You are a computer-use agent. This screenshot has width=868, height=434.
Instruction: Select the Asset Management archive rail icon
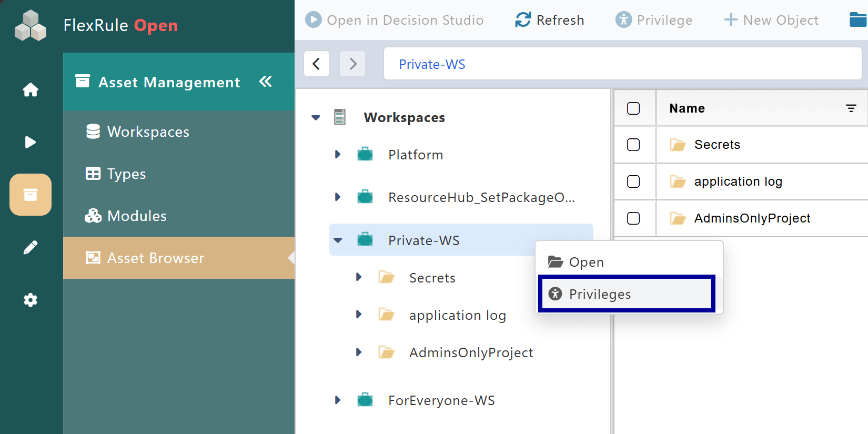coord(31,195)
